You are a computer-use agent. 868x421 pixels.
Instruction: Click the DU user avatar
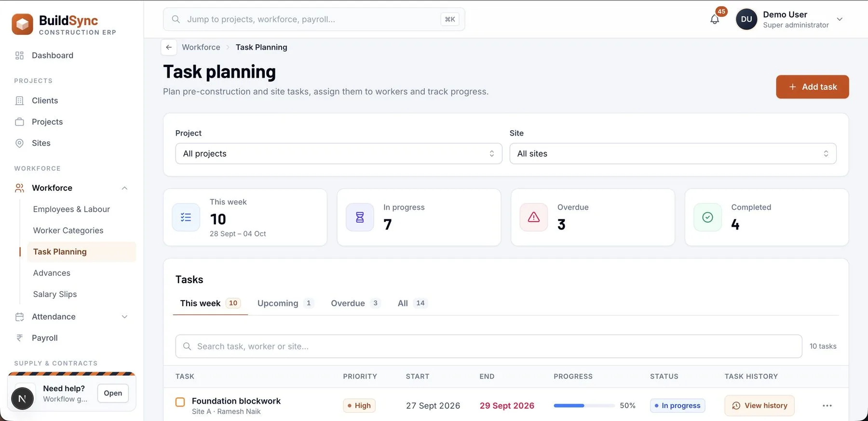tap(746, 19)
